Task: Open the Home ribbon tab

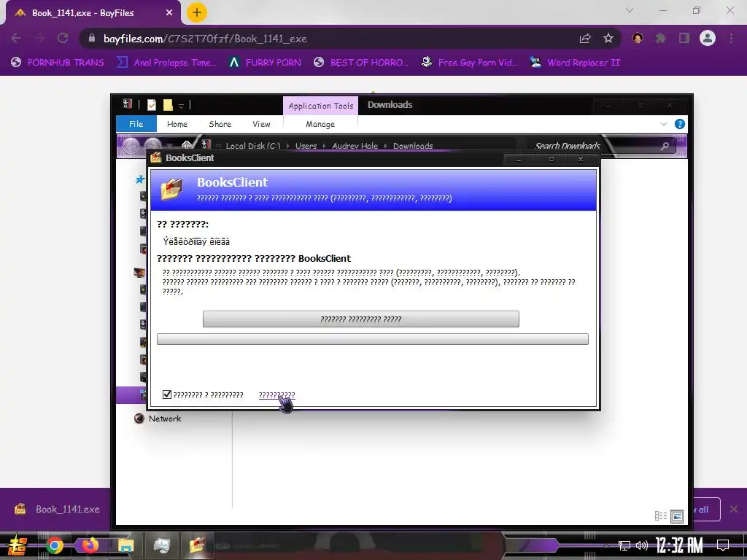Action: point(177,124)
